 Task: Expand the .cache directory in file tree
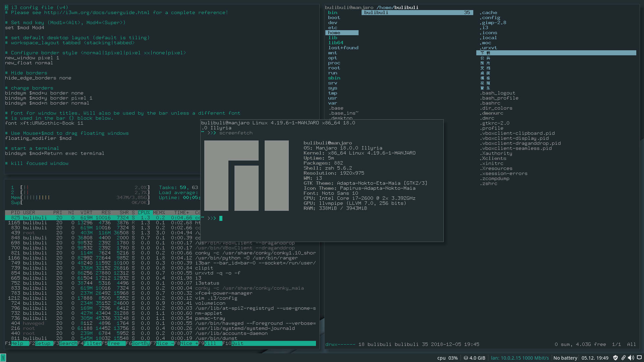pos(488,12)
